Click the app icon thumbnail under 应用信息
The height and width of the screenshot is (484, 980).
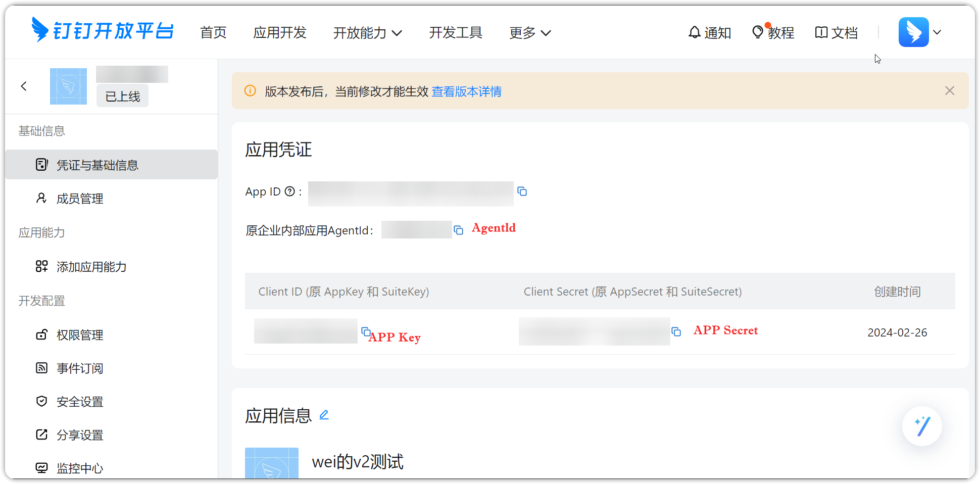click(272, 463)
